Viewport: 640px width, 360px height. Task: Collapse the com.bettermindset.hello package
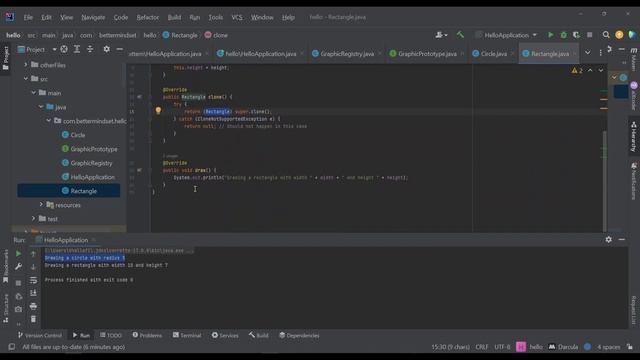pos(49,120)
